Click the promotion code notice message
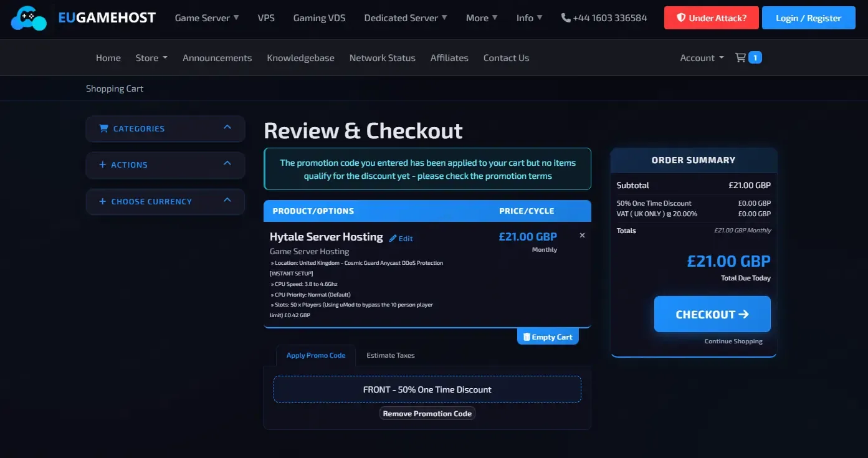The width and height of the screenshot is (868, 458). point(427,169)
